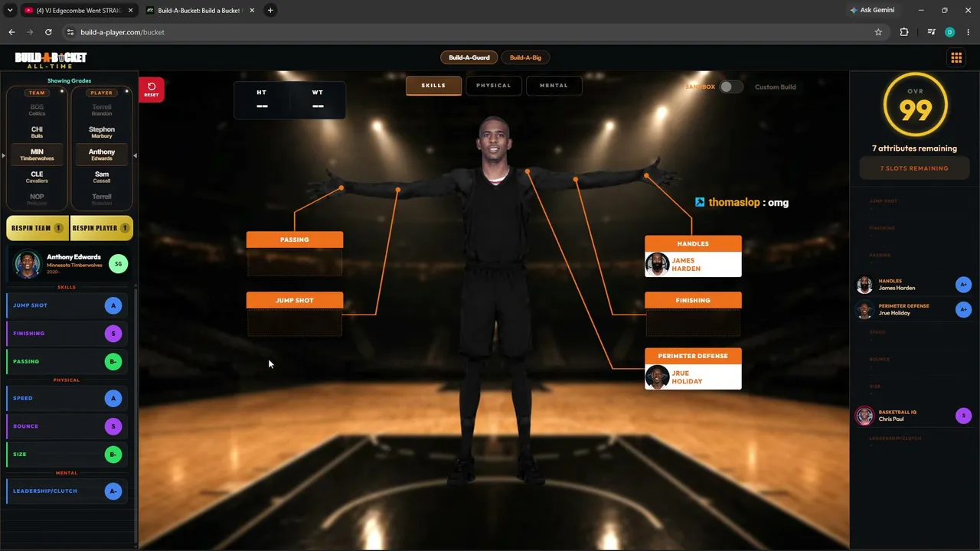Open a new browser tab
The image size is (980, 551).
(x=270, y=10)
